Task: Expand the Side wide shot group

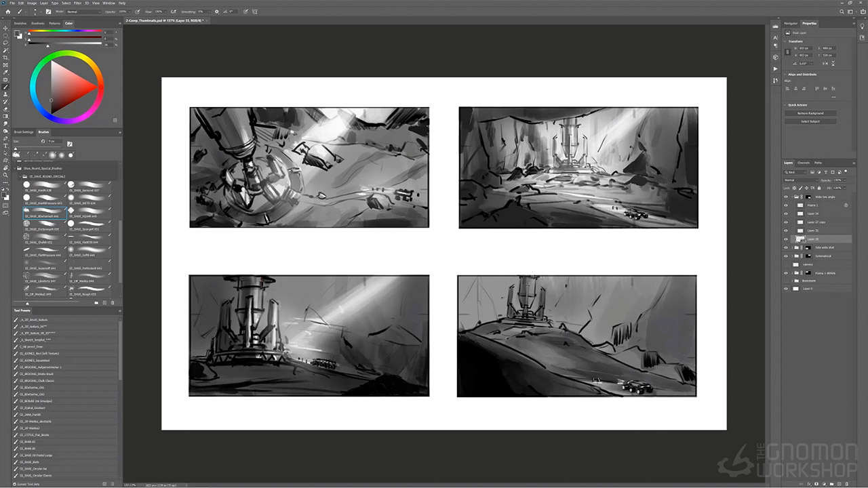Action: tap(792, 247)
